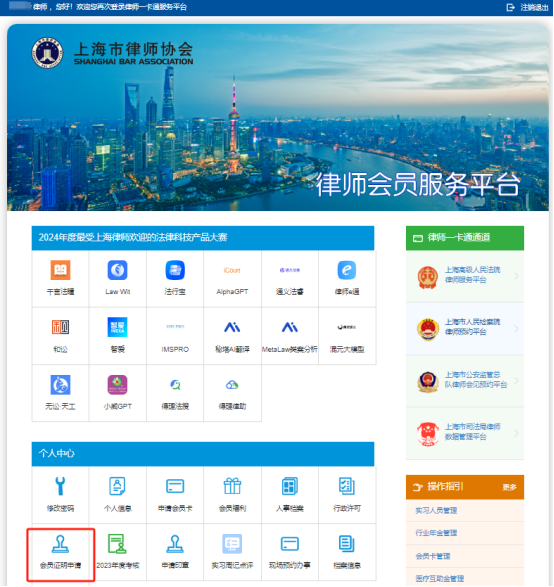
Task: Open the 会员卡管理 guide entry
Action: [x=433, y=556]
